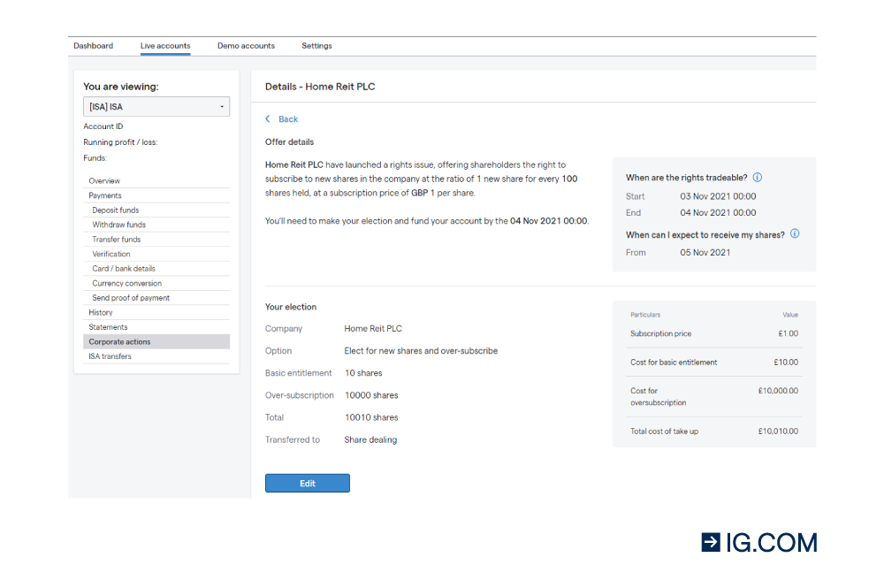The width and height of the screenshot is (884, 588).
Task: Click the '£10,000.00' oversubscription cost
Action: [x=778, y=391]
